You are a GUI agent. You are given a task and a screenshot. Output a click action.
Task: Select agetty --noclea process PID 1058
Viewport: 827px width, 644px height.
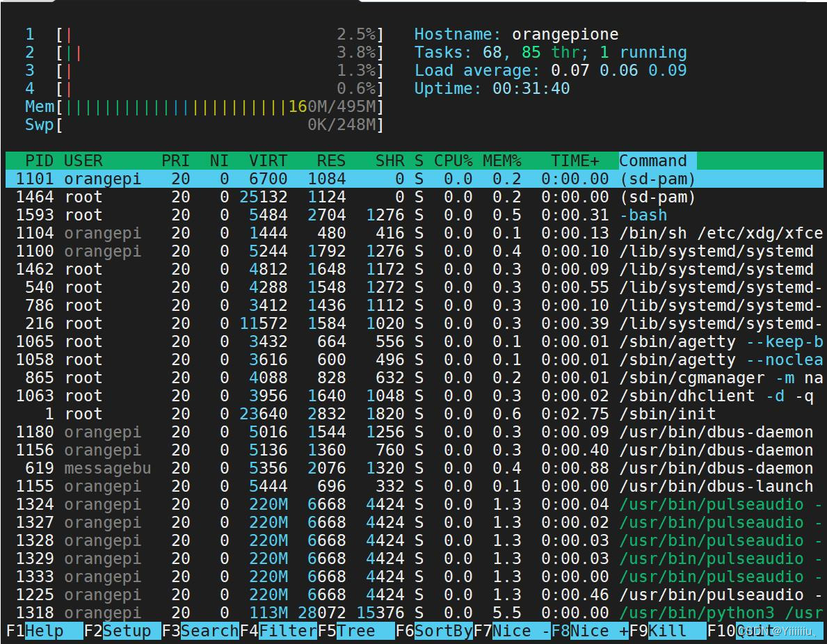414,359
